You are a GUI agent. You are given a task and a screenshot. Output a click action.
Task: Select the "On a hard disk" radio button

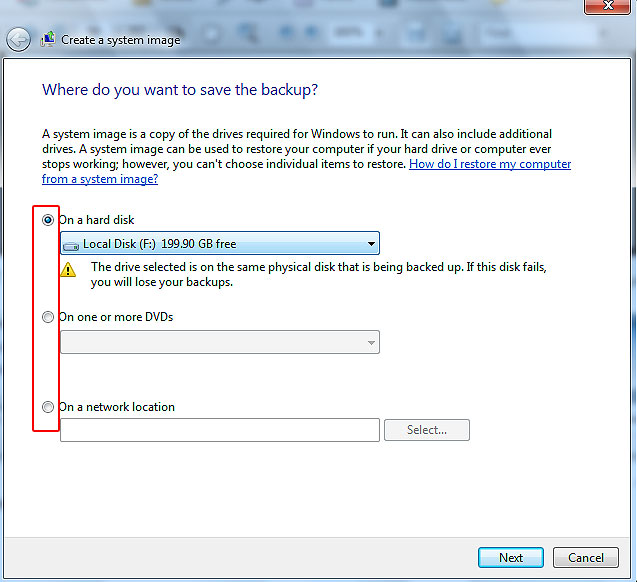[x=48, y=220]
